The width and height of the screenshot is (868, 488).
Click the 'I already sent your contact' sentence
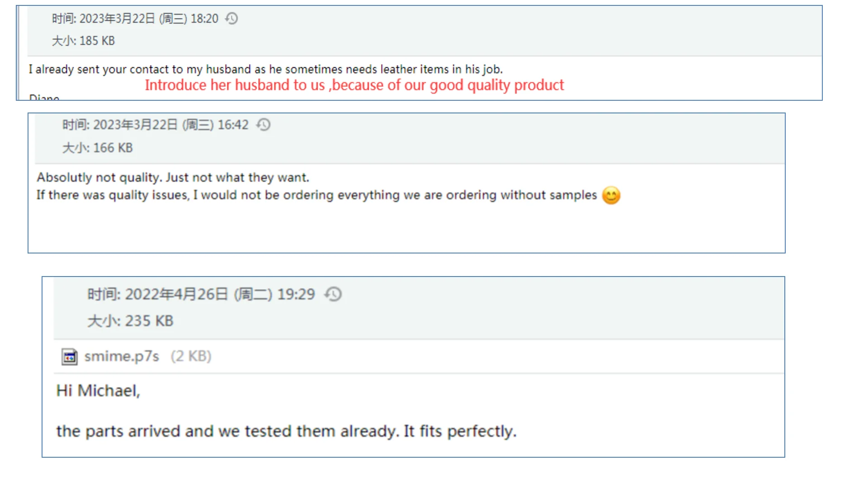(x=265, y=69)
